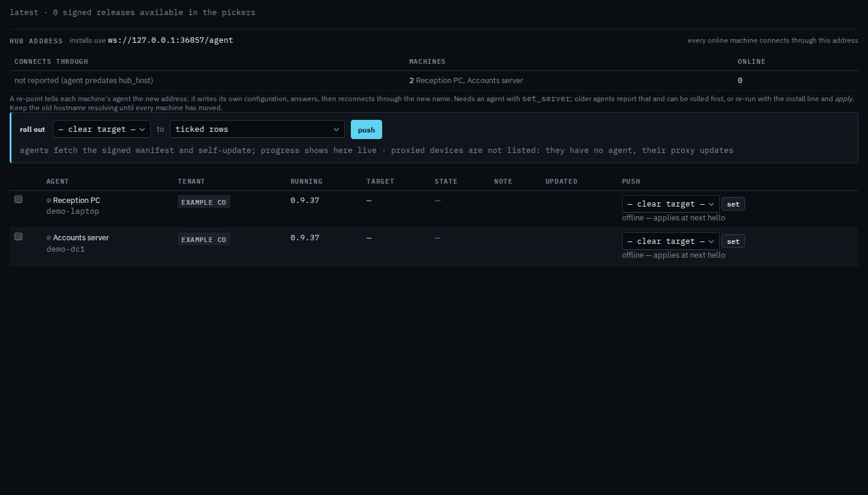Click the RUNNING column header
Image resolution: width=868 pixels, height=495 pixels.
pos(307,181)
